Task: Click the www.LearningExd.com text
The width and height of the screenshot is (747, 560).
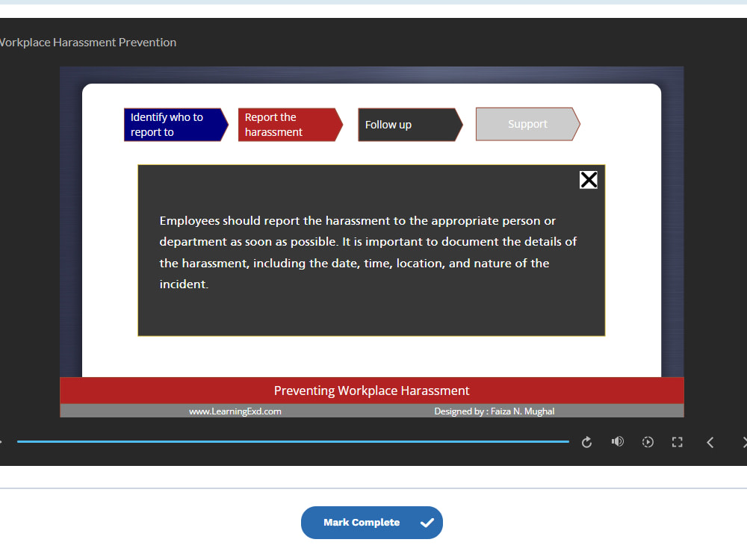Action: (x=235, y=411)
